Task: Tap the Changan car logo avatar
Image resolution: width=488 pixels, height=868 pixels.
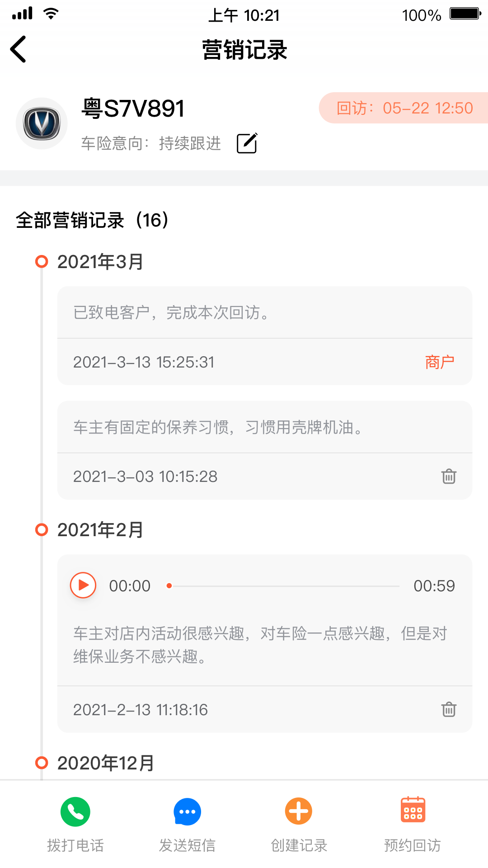Action: 42,123
